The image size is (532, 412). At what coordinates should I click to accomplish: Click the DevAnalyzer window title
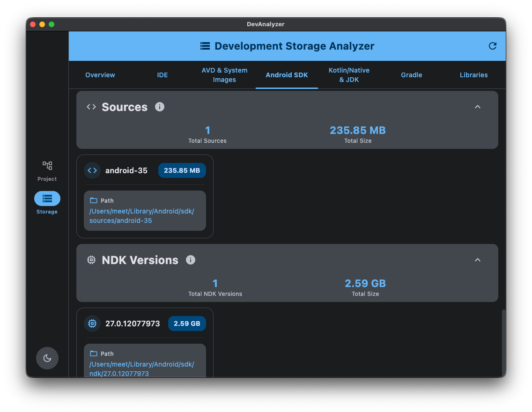pyautogui.click(x=266, y=24)
